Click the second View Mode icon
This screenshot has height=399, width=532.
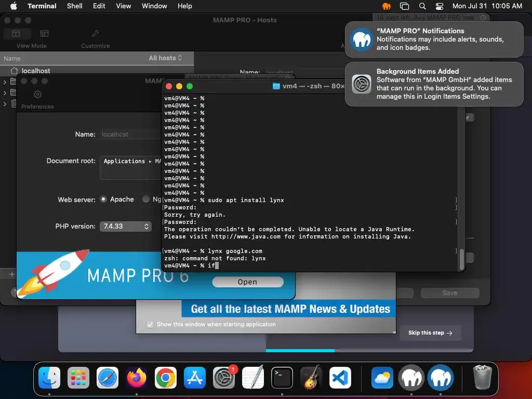(x=45, y=34)
